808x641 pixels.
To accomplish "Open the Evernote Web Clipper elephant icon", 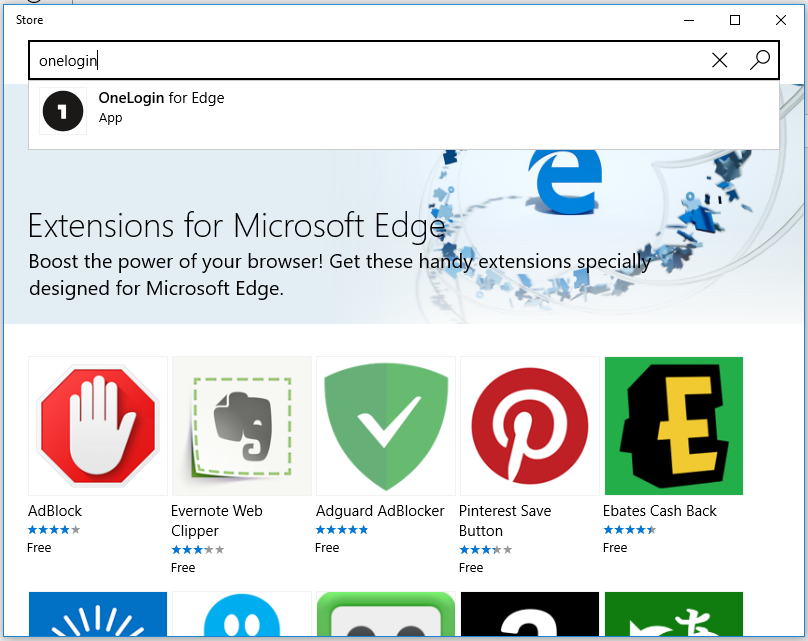I will (242, 426).
